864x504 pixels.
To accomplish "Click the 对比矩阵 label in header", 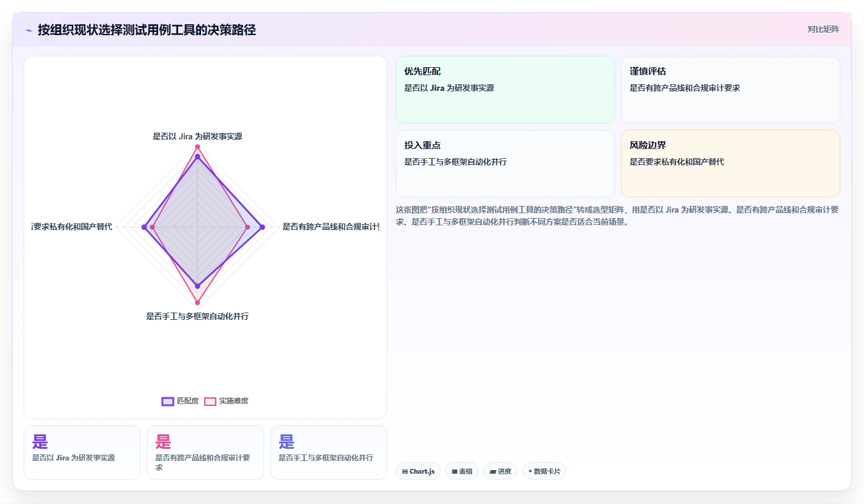I will point(823,29).
